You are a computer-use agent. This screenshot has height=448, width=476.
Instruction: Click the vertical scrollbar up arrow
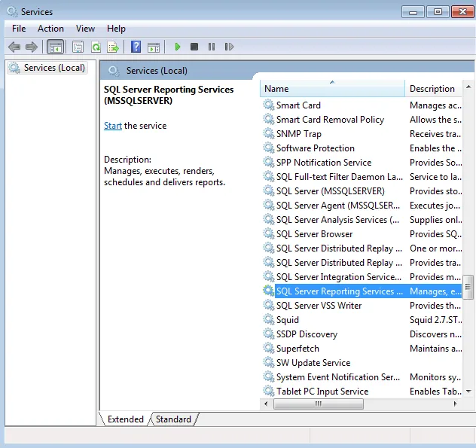[468, 87]
